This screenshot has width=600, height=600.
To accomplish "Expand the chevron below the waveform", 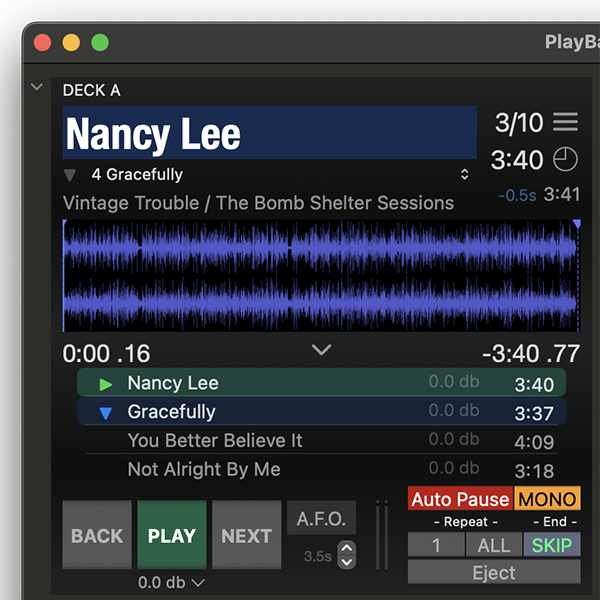I will pos(321,350).
